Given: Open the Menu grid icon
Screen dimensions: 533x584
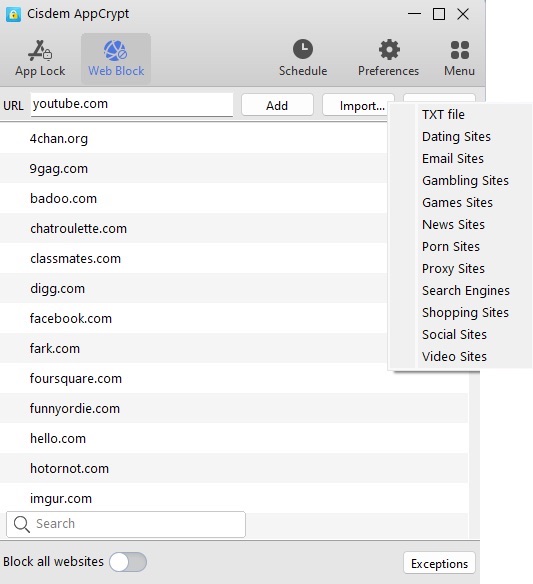Looking at the screenshot, I should pyautogui.click(x=460, y=50).
